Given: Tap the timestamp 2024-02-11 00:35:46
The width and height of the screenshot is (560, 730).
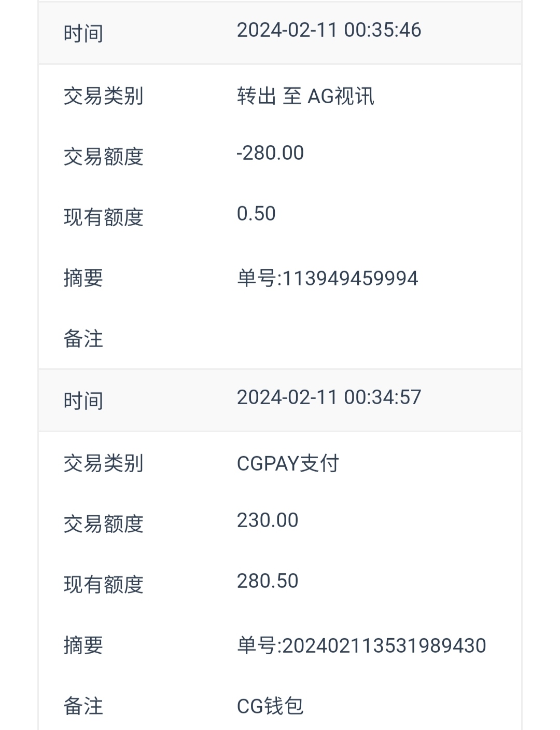Looking at the screenshot, I should [x=329, y=31].
